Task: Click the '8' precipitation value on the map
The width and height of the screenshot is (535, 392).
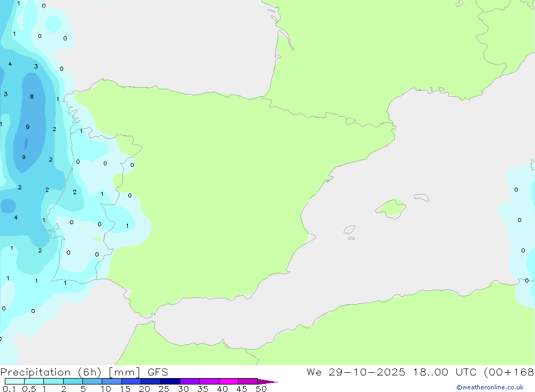Action: pyautogui.click(x=32, y=97)
